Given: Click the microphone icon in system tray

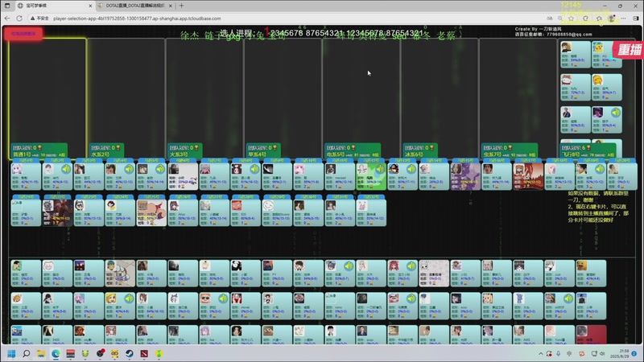Looking at the screenshot, I should click(558, 353).
